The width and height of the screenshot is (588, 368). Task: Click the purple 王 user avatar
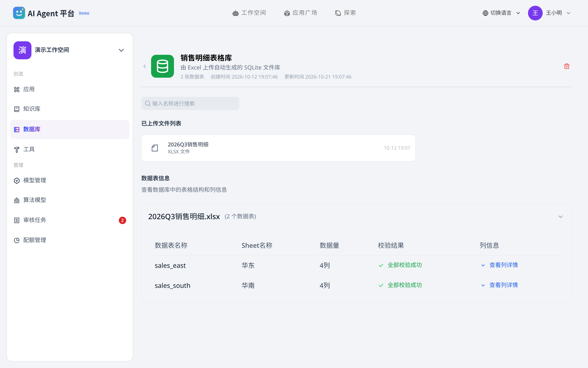[x=535, y=13]
